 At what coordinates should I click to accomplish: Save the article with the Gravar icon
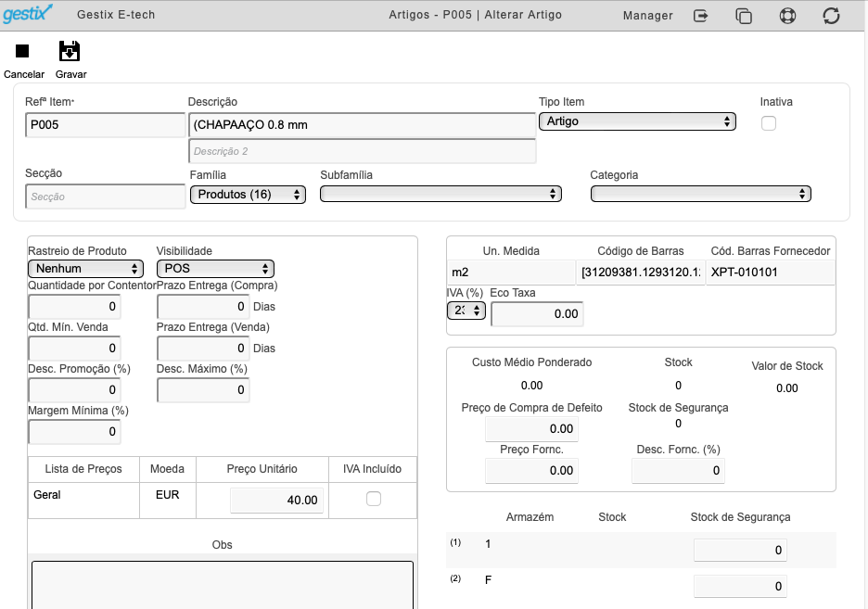click(70, 51)
